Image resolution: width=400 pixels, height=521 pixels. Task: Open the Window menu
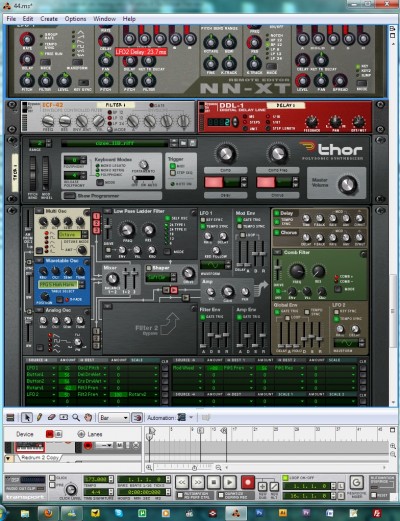pyautogui.click(x=104, y=19)
